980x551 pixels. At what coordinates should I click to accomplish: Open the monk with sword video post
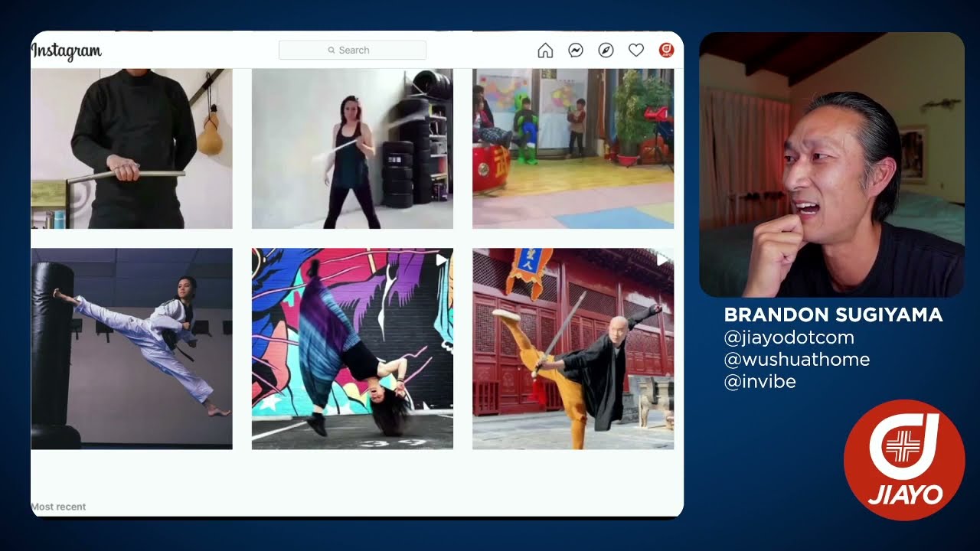pos(573,349)
